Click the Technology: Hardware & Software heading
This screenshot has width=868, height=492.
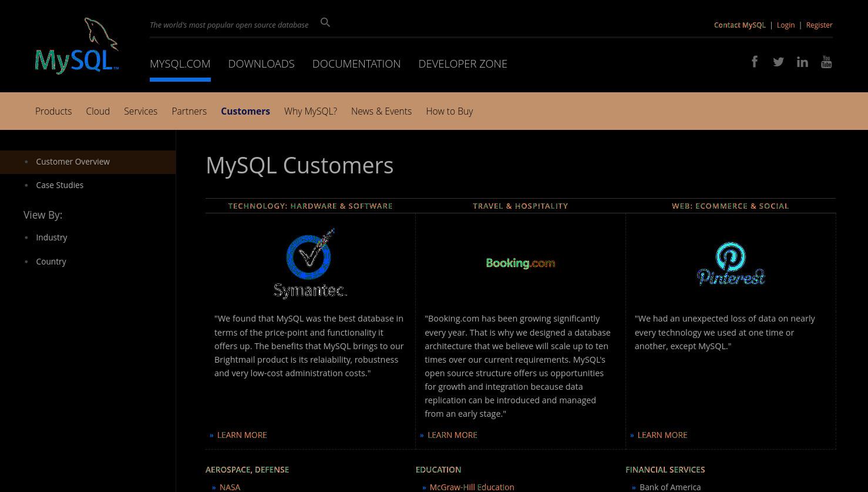tap(310, 206)
